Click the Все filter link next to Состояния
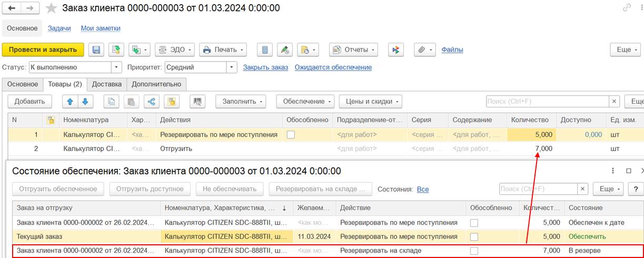644x258 pixels. point(423,189)
